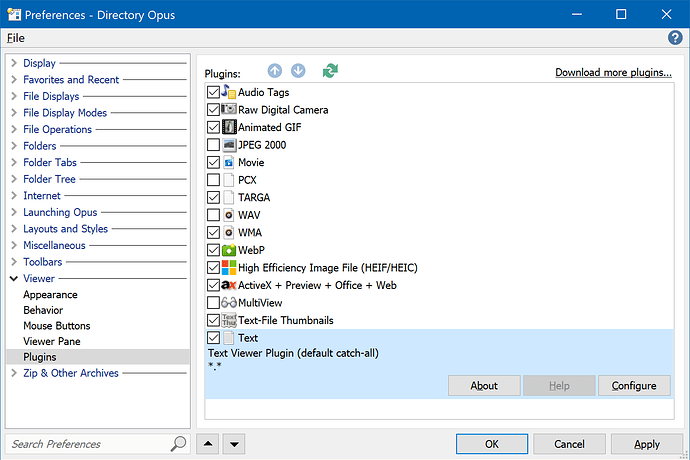Select the MultiView binoculars icon
This screenshot has height=460, width=690.
pyautogui.click(x=229, y=303)
